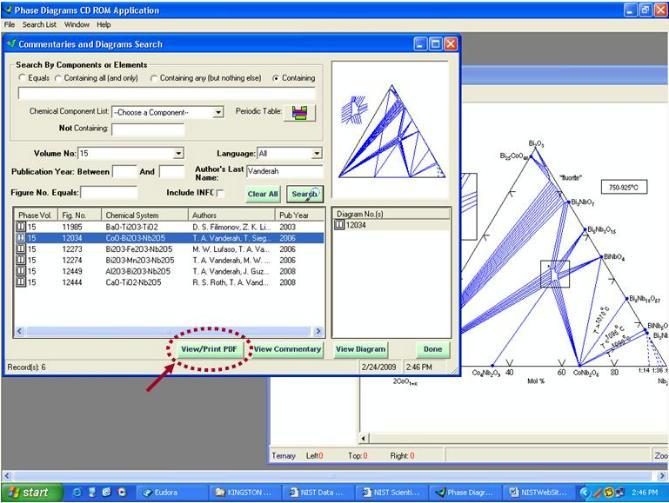This screenshot has width=669, height=503.
Task: Select CaO-TiO2-Nb2O5 chemical system row
Action: [x=169, y=282]
